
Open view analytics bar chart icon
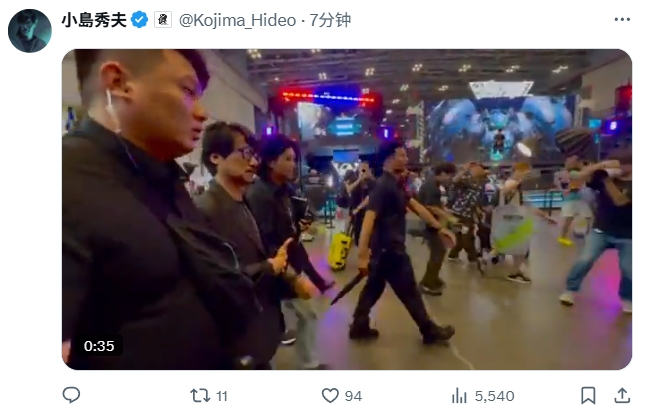click(x=459, y=396)
